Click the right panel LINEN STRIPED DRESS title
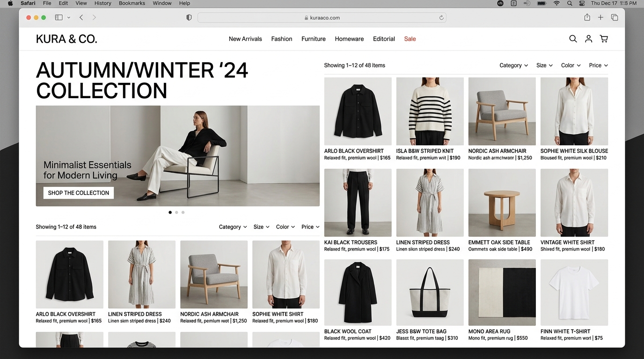This screenshot has height=359, width=644. 423,242
